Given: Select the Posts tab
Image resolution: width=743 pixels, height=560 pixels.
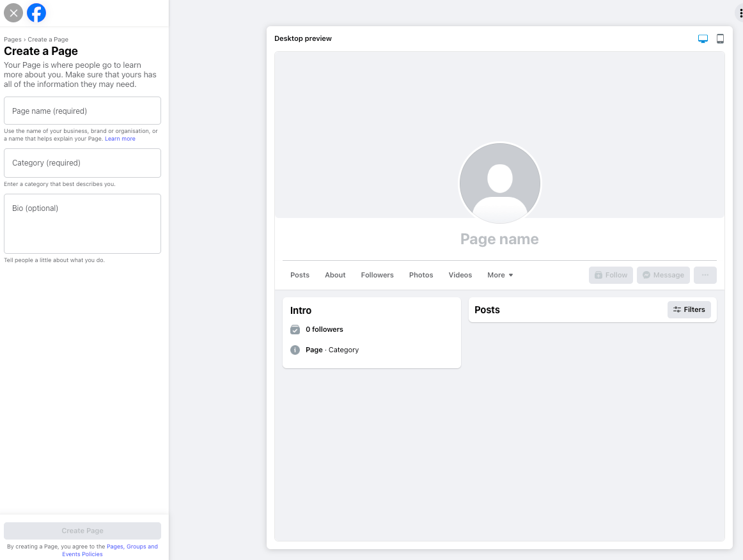Looking at the screenshot, I should 299,276.
